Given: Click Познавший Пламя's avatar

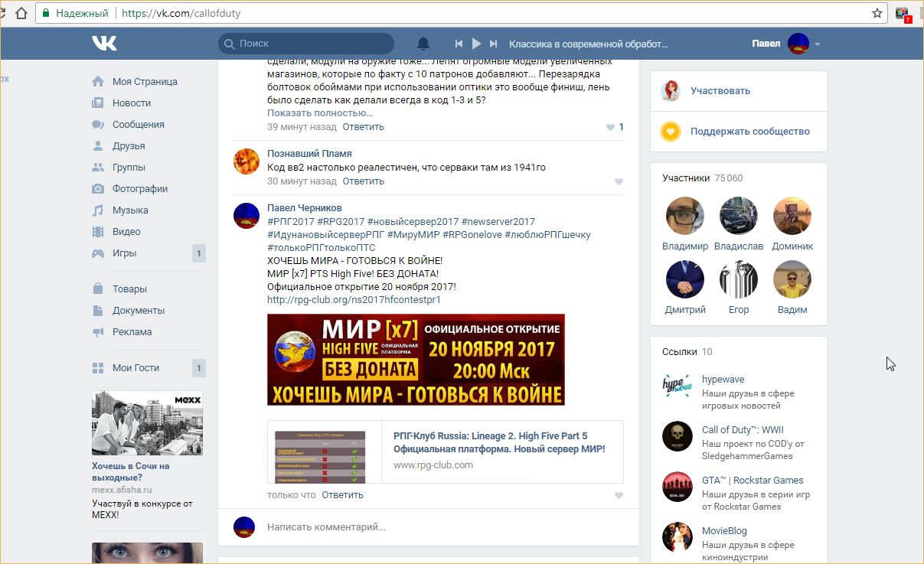Looking at the screenshot, I should coord(246,161).
